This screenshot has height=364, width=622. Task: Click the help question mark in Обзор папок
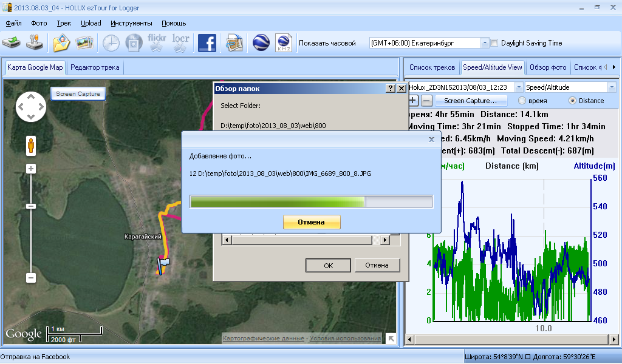[x=391, y=89]
